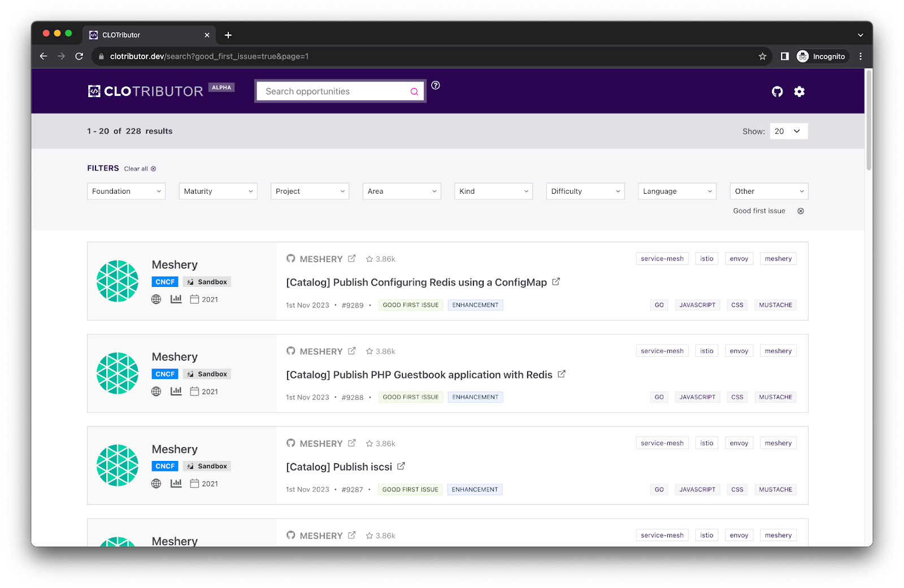Click Clear all filters
The height and width of the screenshot is (588, 904).
[140, 169]
